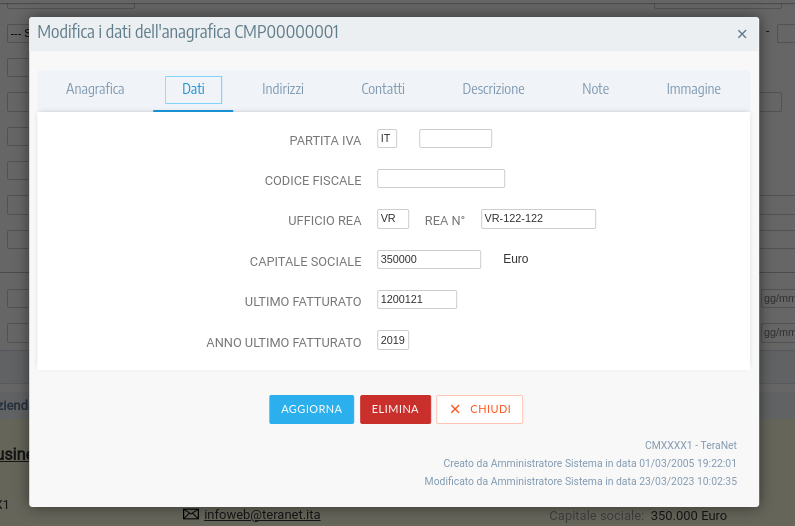Focus the empty Partita IVA number field
Image resolution: width=795 pixels, height=526 pixels.
click(455, 139)
